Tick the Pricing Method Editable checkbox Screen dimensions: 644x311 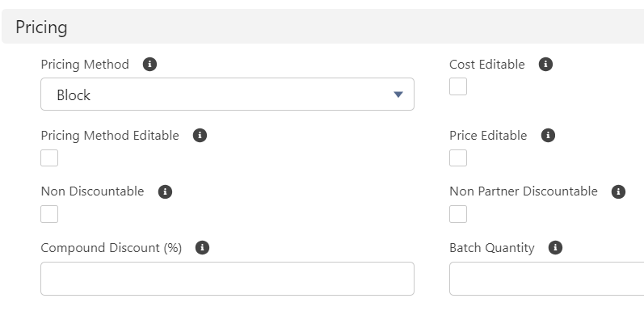[49, 158]
